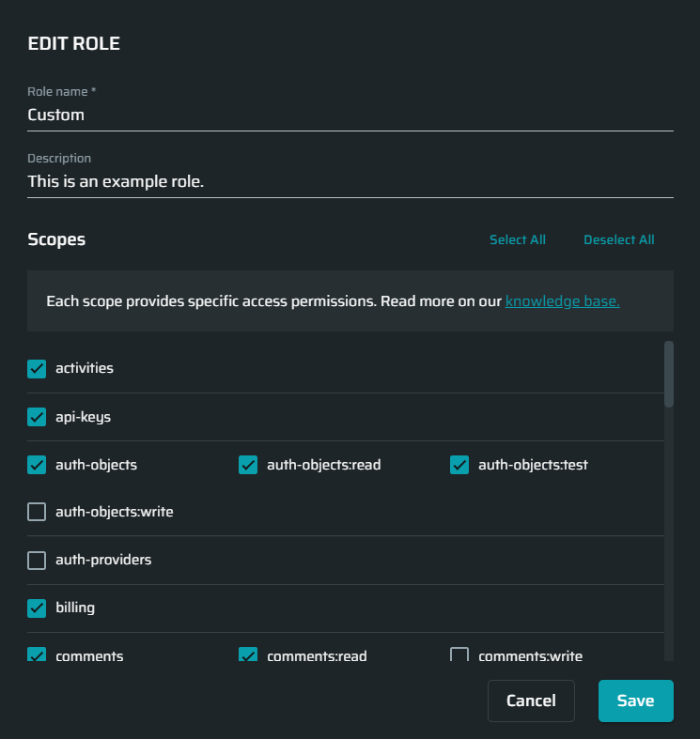Screen dimensions: 700x739
Task: Check the auth-providers scope checkbox
Action: 37,561
